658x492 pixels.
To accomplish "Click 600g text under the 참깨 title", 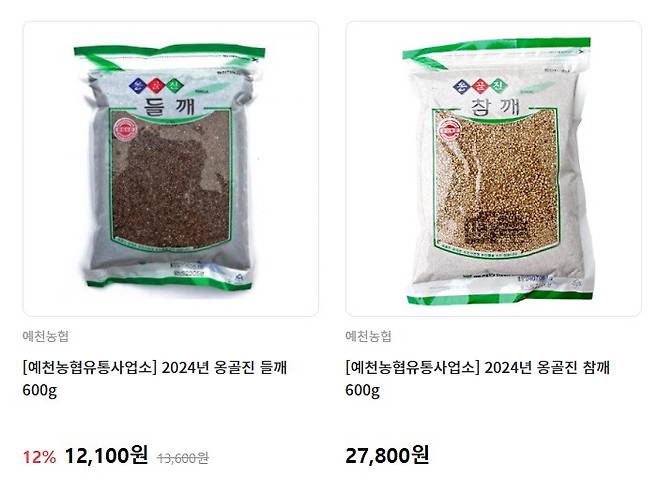I will coord(363,390).
